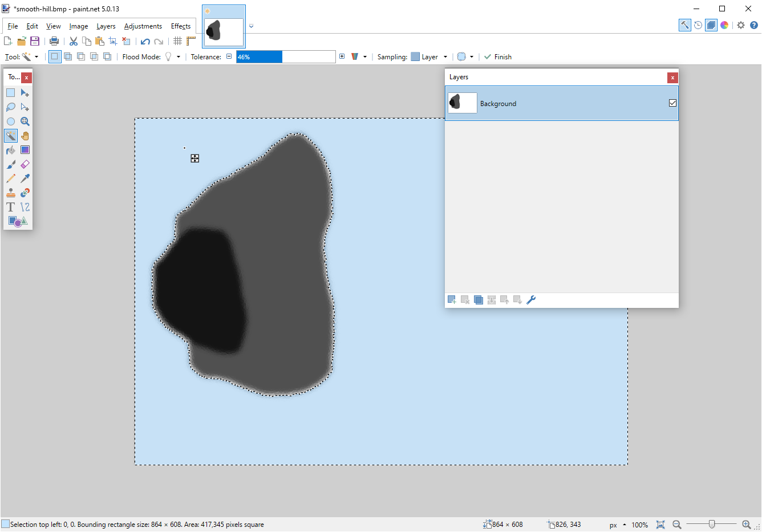Select the Paintbrush tool
The width and height of the screenshot is (762, 532).
[10, 164]
